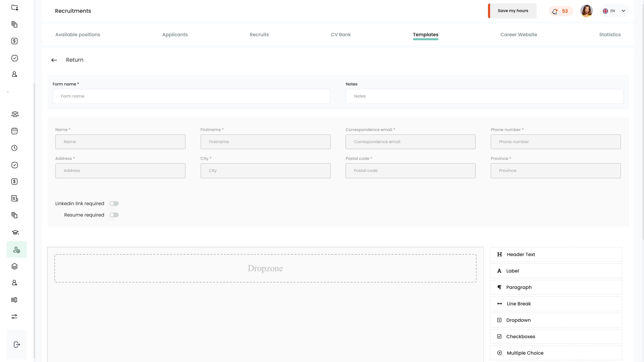Switch to the Available positions tab
644x362 pixels.
(x=77, y=34)
